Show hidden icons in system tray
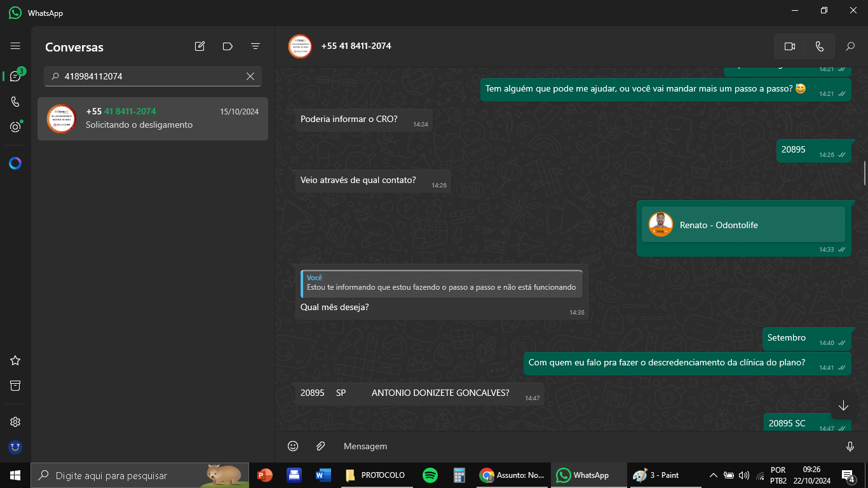The width and height of the screenshot is (868, 488). coord(713,475)
